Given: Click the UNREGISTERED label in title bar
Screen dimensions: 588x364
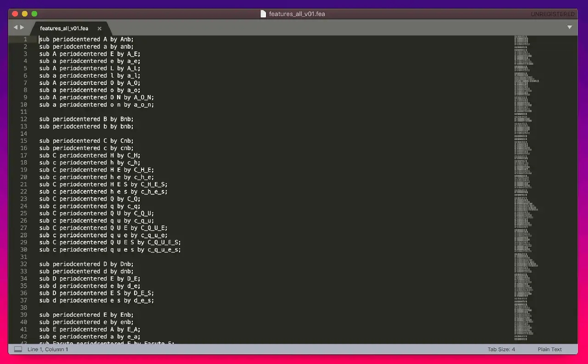Looking at the screenshot, I should point(553,14).
